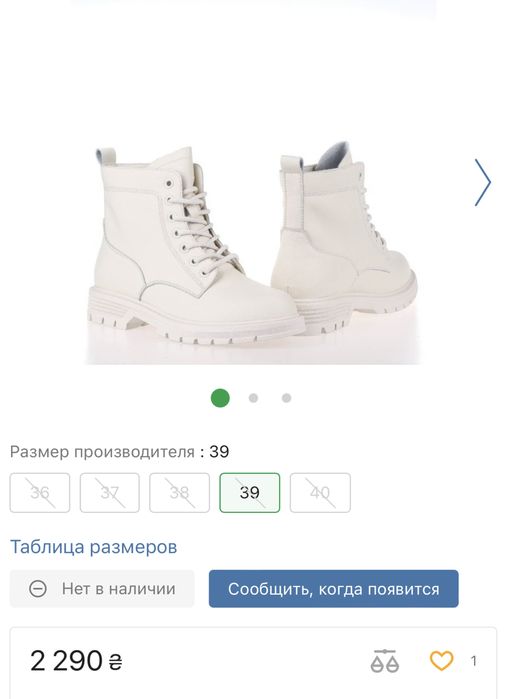Click Сообщить, когда появится button
The height and width of the screenshot is (699, 507).
(334, 588)
